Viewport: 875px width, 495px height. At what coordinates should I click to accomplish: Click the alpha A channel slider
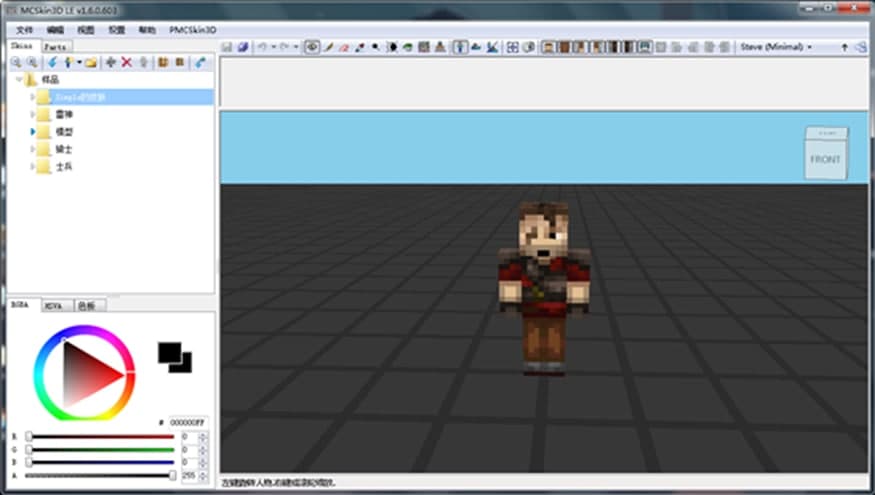pyautogui.click(x=100, y=475)
